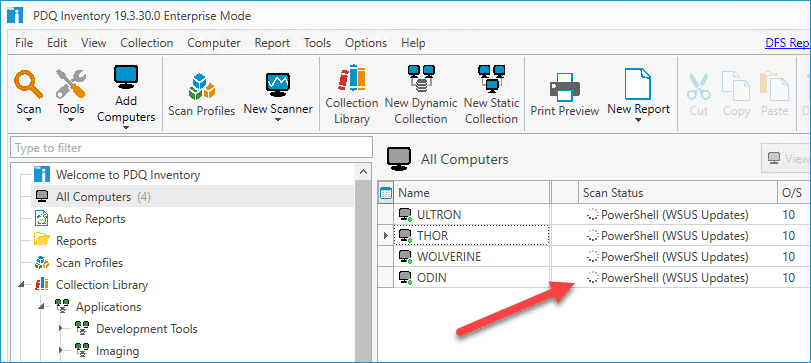Click the Cut scissors icon
Viewport: 811px width, 363px height.
[x=699, y=86]
